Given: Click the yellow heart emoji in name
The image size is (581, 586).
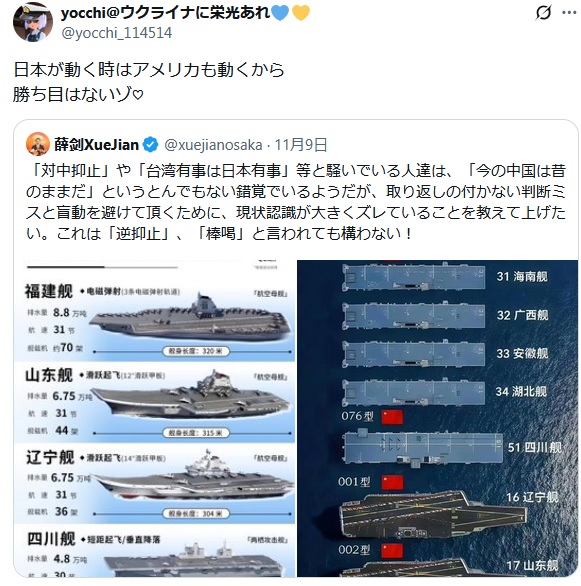Looking at the screenshot, I should pyautogui.click(x=300, y=13).
